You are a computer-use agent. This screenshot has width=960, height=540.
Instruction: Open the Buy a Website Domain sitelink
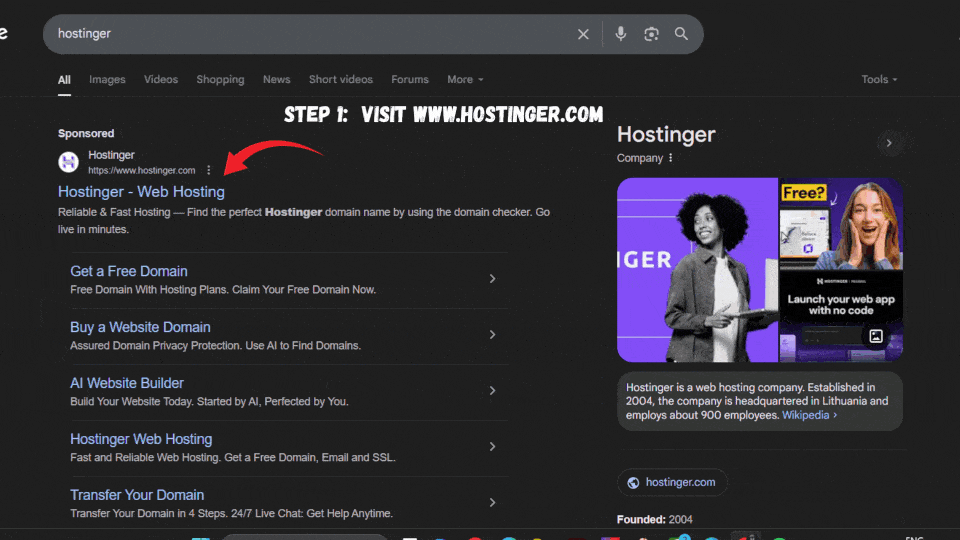click(140, 327)
